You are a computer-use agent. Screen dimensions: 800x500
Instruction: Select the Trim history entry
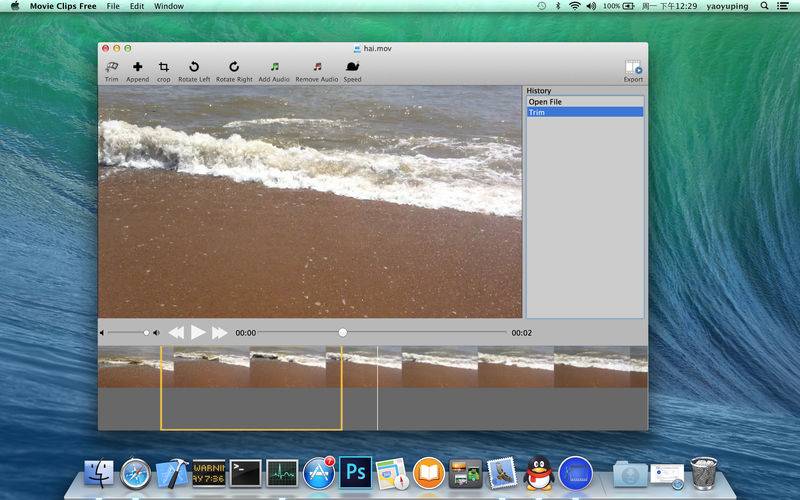pyautogui.click(x=585, y=112)
